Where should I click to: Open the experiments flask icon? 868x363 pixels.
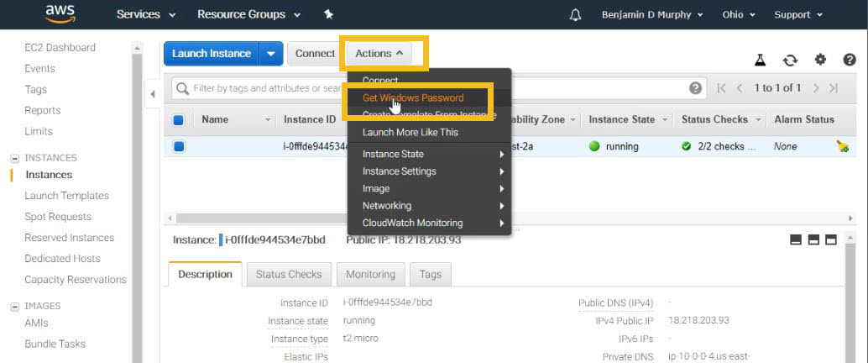760,60
